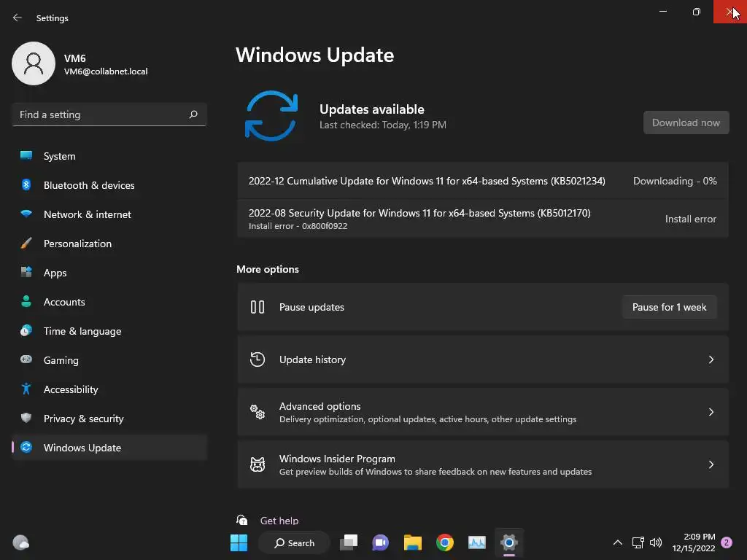Click the volume speaker tray icon
Screen dimensions: 747x560
(x=656, y=542)
